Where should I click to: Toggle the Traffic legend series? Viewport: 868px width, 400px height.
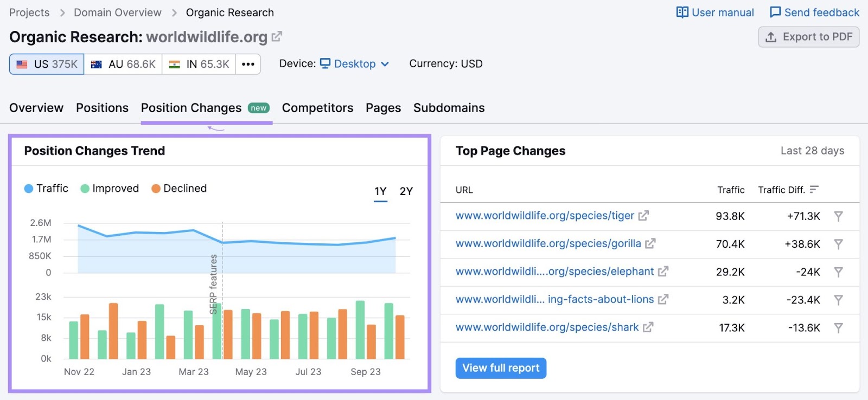point(46,188)
